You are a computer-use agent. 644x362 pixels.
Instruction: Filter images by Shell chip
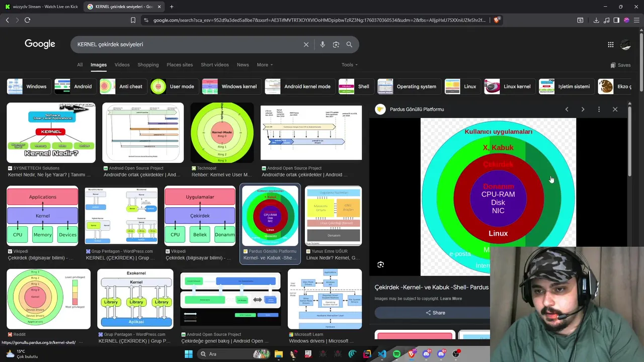click(x=356, y=86)
